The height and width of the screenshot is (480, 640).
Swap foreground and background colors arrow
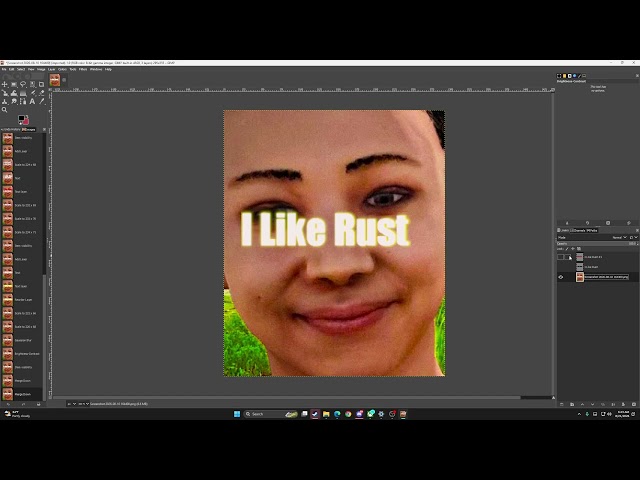pos(27,116)
